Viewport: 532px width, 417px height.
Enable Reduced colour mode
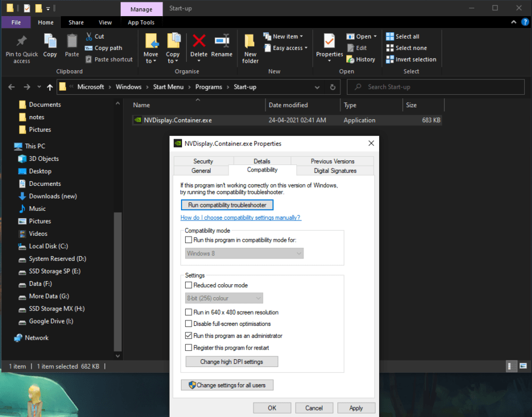point(189,285)
